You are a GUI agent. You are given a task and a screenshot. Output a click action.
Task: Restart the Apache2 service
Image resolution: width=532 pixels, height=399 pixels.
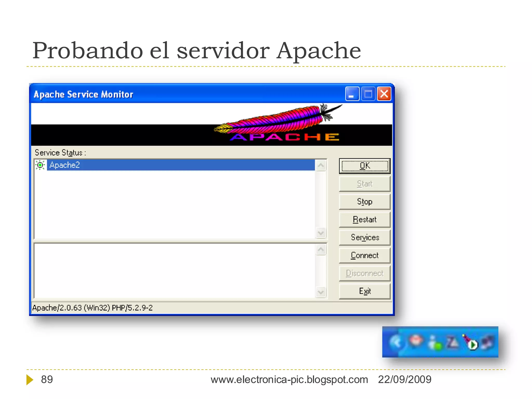click(364, 220)
